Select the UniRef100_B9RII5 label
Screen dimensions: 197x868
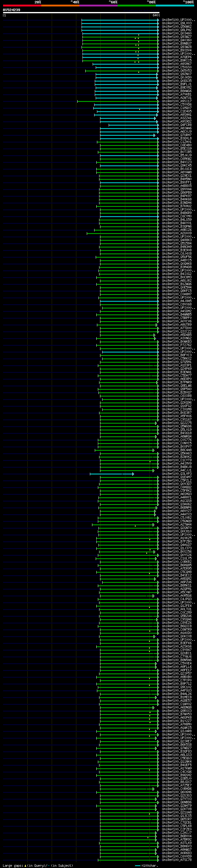176,60
